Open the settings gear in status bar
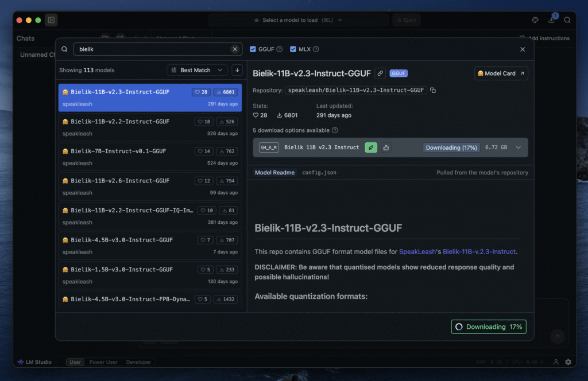588x381 pixels. 568,362
